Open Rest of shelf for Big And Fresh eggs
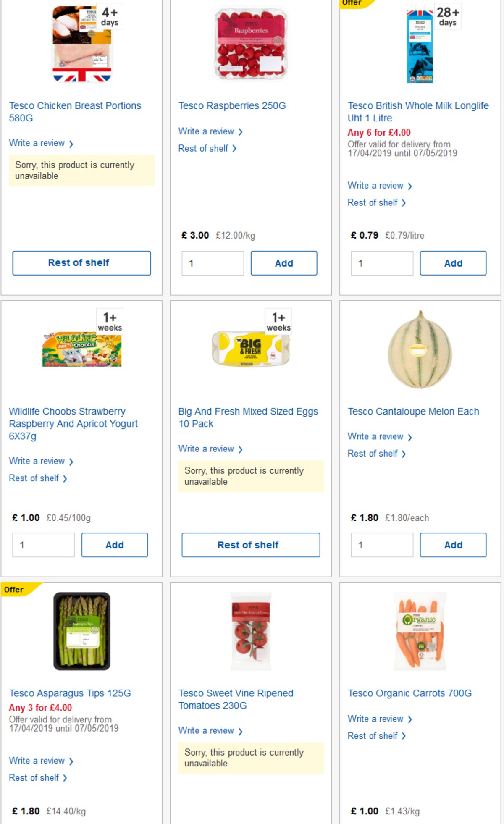504x824 pixels. point(251,545)
